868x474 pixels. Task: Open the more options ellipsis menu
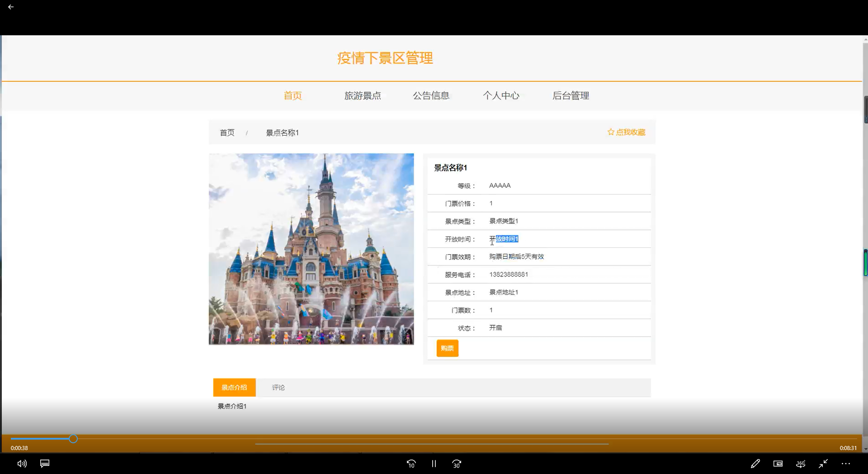tap(846, 464)
